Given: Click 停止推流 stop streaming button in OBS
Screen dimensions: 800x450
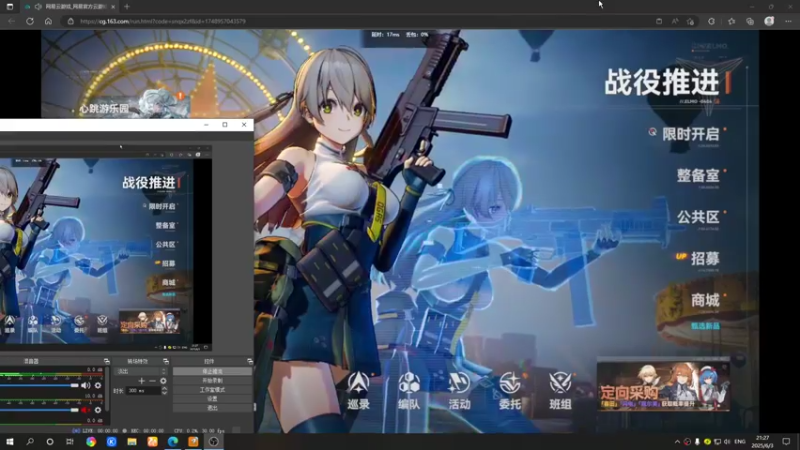Looking at the screenshot, I should (x=212, y=371).
